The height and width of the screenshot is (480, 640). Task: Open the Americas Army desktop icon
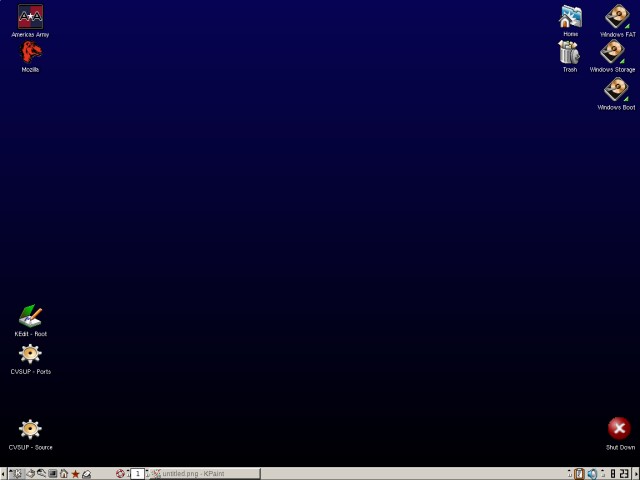pyautogui.click(x=30, y=17)
